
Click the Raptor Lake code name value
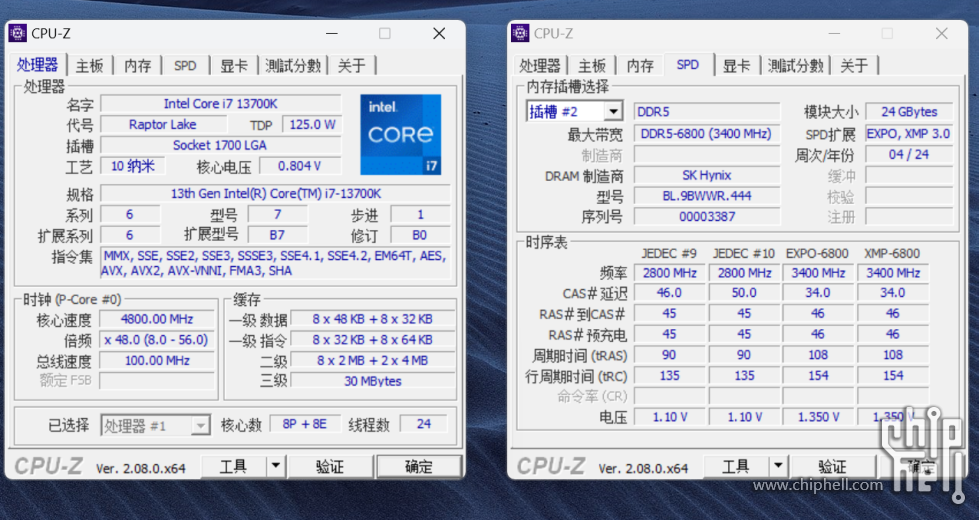(x=163, y=124)
